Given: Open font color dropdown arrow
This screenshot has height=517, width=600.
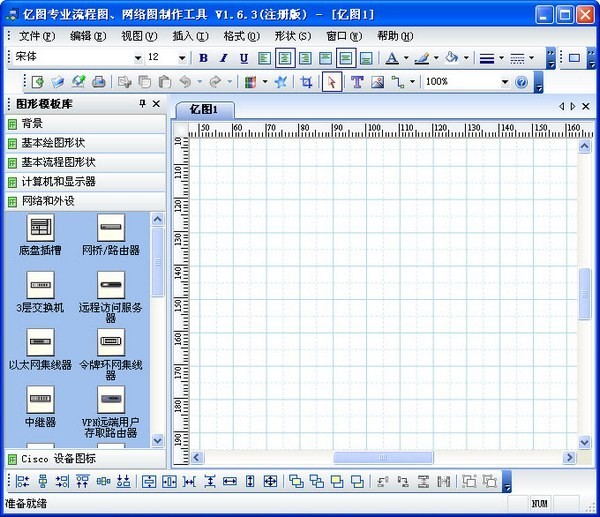Looking at the screenshot, I should pyautogui.click(x=406, y=58).
